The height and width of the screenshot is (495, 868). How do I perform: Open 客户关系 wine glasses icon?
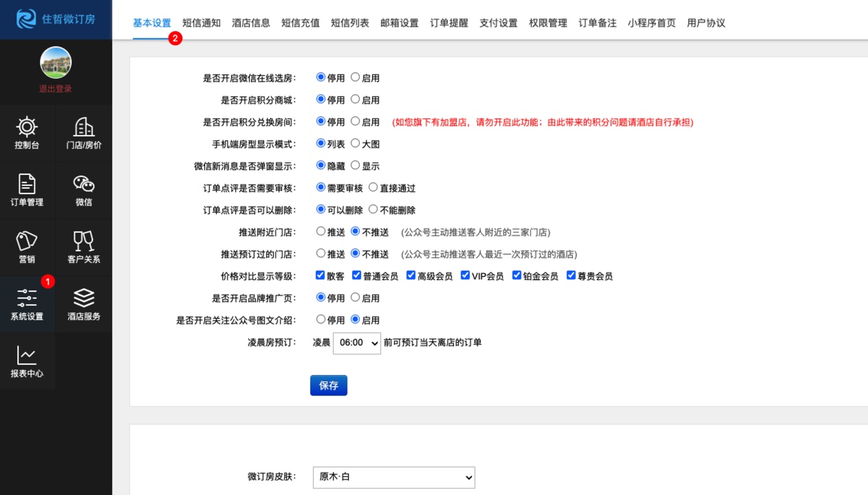click(x=84, y=242)
